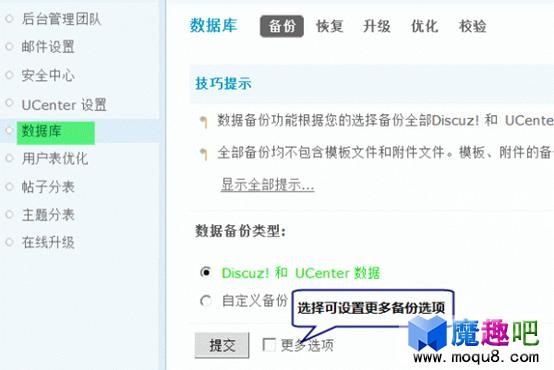Open the 优化 tab
Screen dimensions: 554x370
(424, 26)
